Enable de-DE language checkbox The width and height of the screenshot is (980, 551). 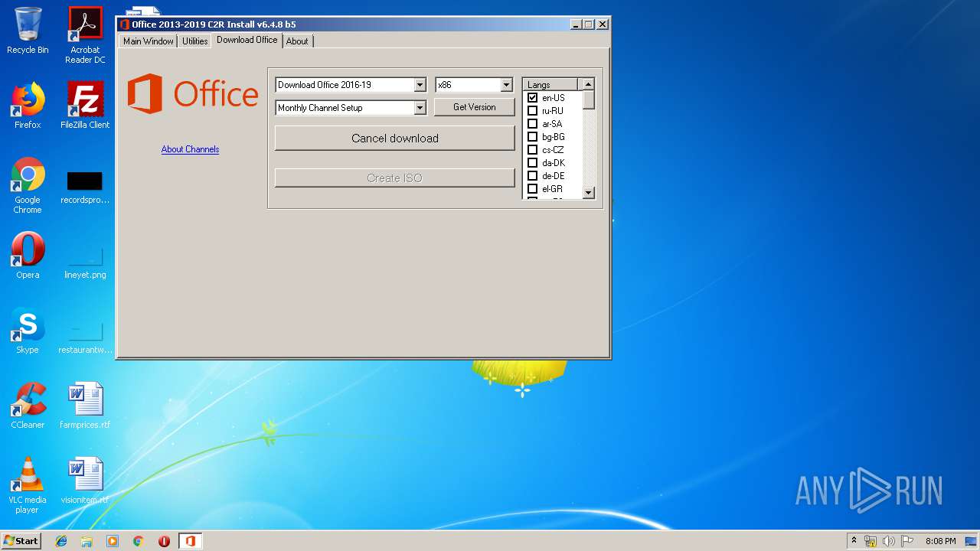coord(533,176)
